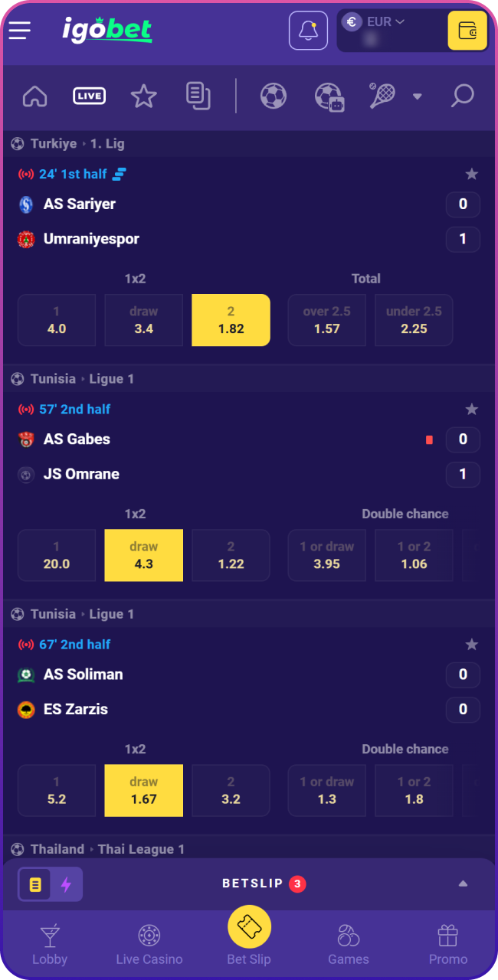Open the yellow wallet button
The width and height of the screenshot is (498, 980).
(467, 31)
